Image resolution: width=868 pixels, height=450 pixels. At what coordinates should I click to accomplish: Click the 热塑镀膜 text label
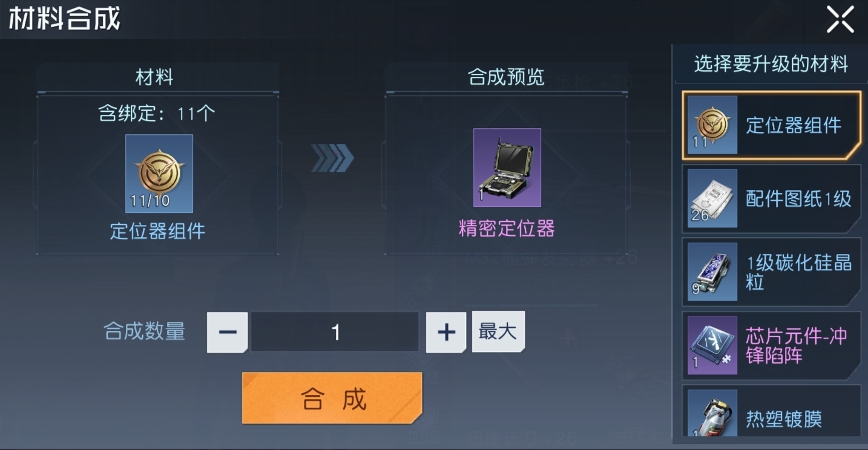(784, 419)
